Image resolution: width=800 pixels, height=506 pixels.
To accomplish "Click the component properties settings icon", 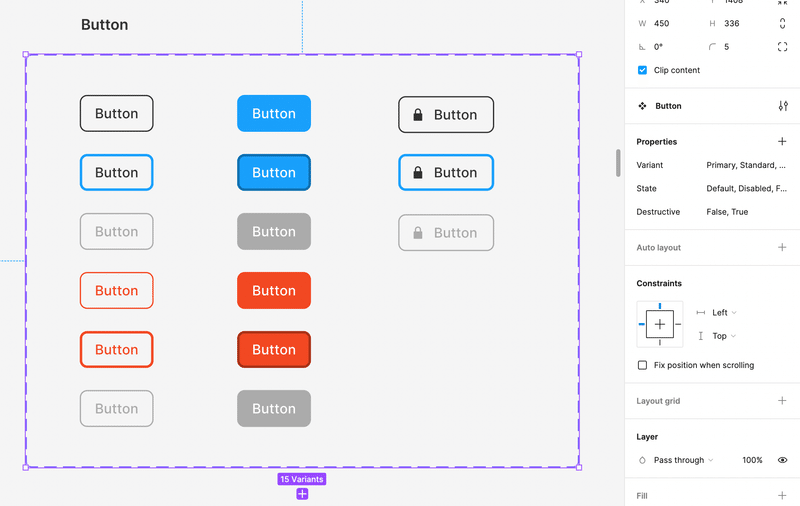I will tap(783, 106).
